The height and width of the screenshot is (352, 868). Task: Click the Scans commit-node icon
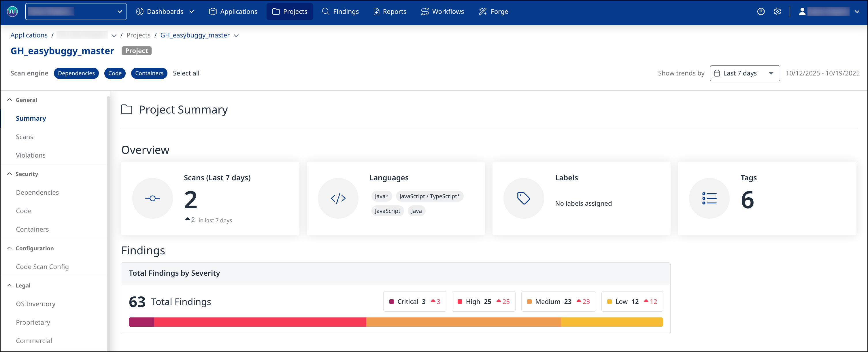coord(152,198)
